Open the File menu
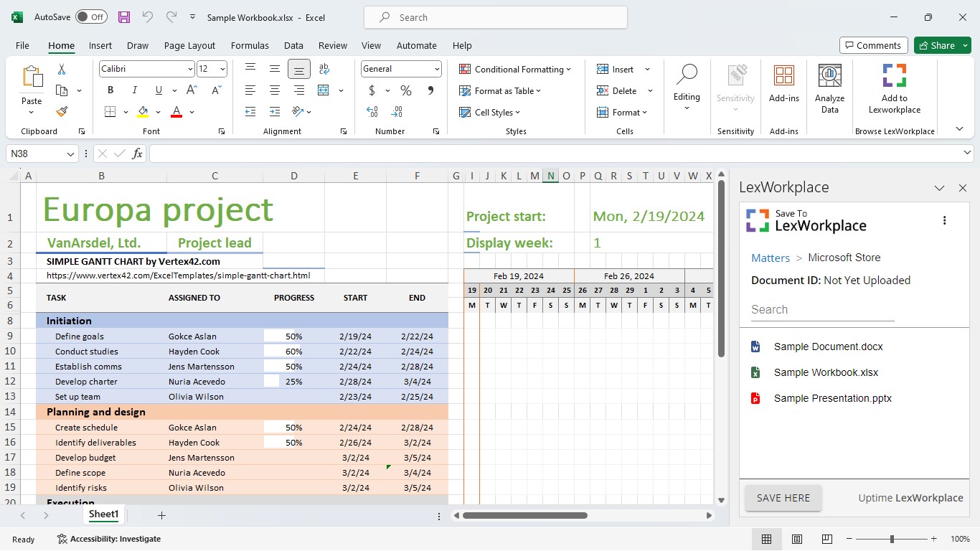Viewport: 980px width, 551px height. click(22, 45)
